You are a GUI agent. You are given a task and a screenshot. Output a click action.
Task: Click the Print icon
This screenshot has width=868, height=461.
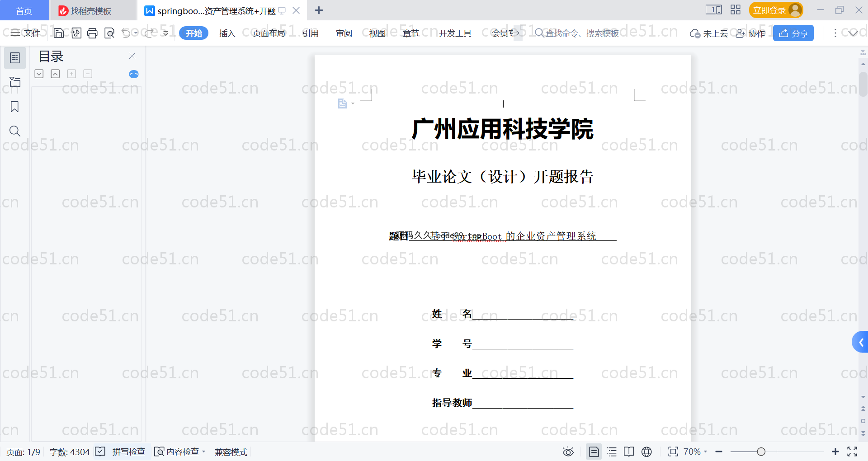point(92,33)
